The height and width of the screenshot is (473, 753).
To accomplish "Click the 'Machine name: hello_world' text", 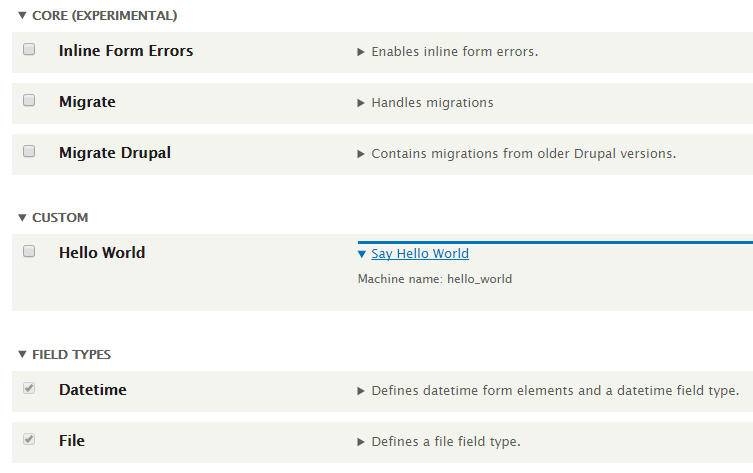I will point(434,279).
